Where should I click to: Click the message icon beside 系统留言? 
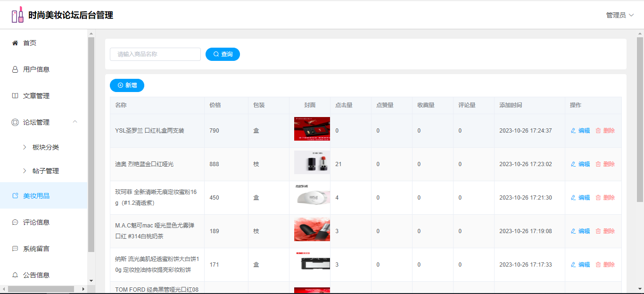(x=15, y=249)
